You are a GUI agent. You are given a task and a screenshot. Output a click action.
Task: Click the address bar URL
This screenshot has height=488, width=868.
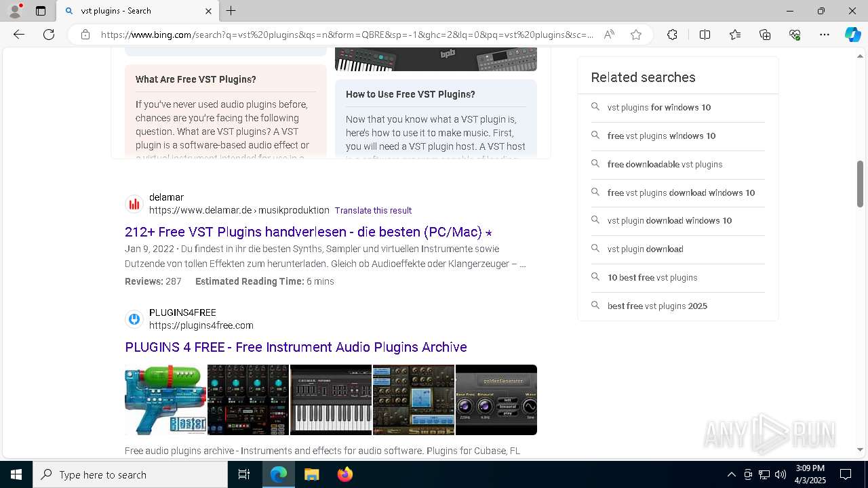pyautogui.click(x=347, y=35)
